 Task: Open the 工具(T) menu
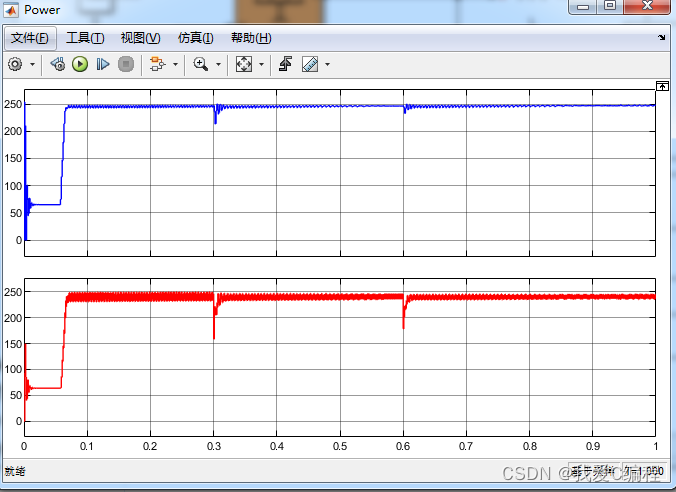tap(85, 38)
